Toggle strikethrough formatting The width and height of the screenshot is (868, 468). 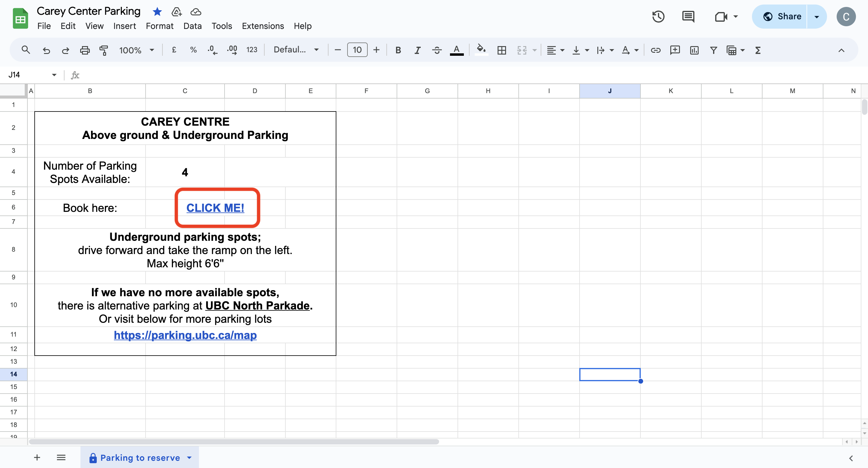(437, 50)
